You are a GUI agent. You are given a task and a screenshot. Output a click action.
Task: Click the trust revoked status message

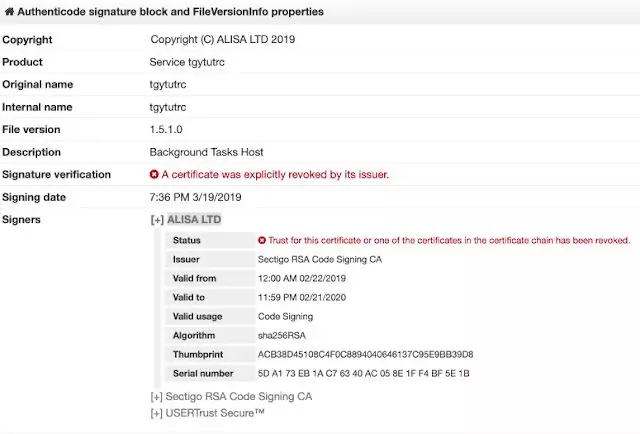[x=449, y=240]
